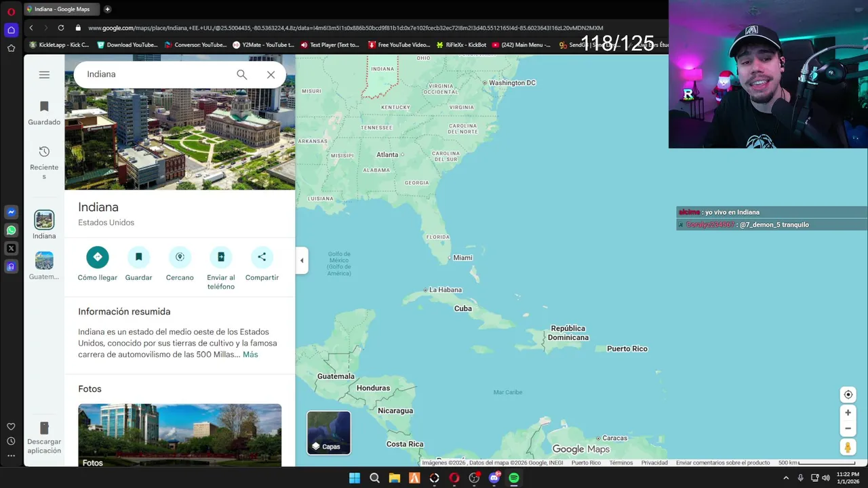Open WhatsApp in the Opera sidebar
This screenshot has width=868, height=488.
click(x=11, y=230)
